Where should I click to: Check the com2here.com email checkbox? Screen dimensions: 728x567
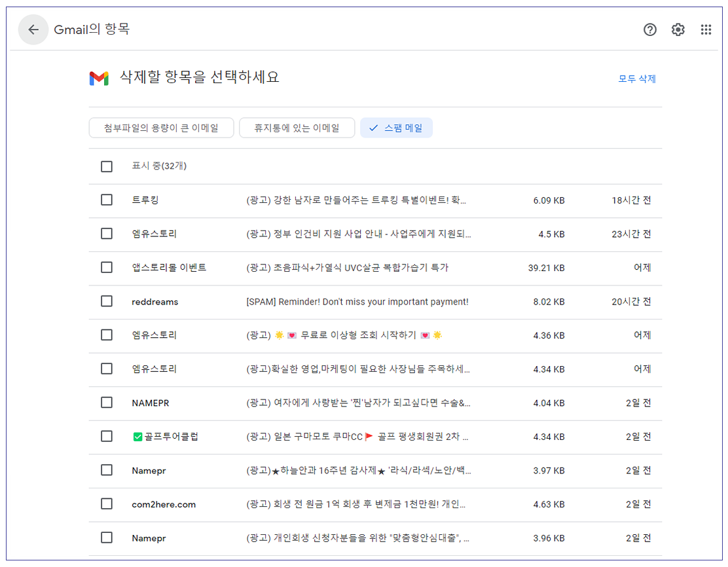pyautogui.click(x=107, y=504)
